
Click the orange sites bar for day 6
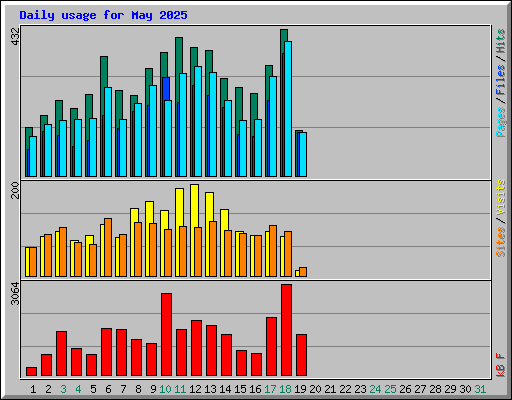[x=108, y=247]
